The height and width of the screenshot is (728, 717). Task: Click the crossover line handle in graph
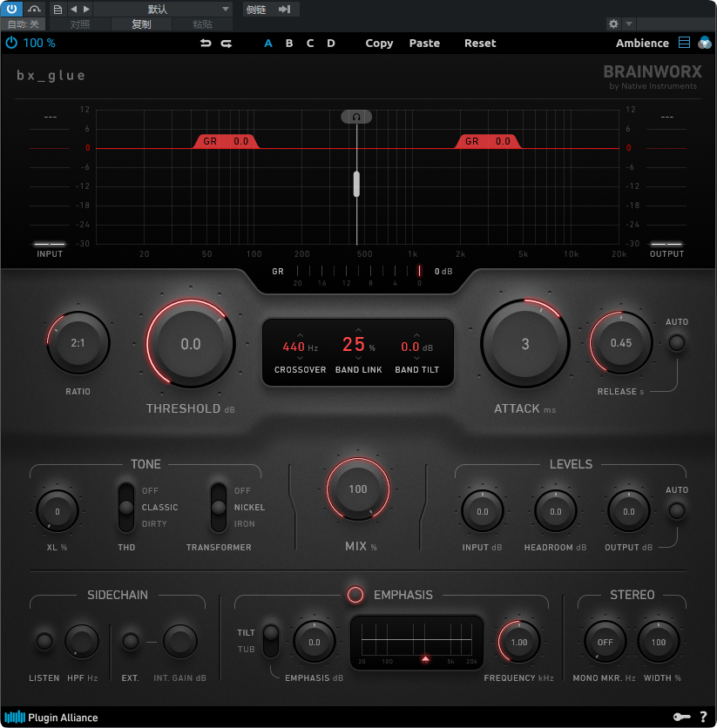pos(356,184)
